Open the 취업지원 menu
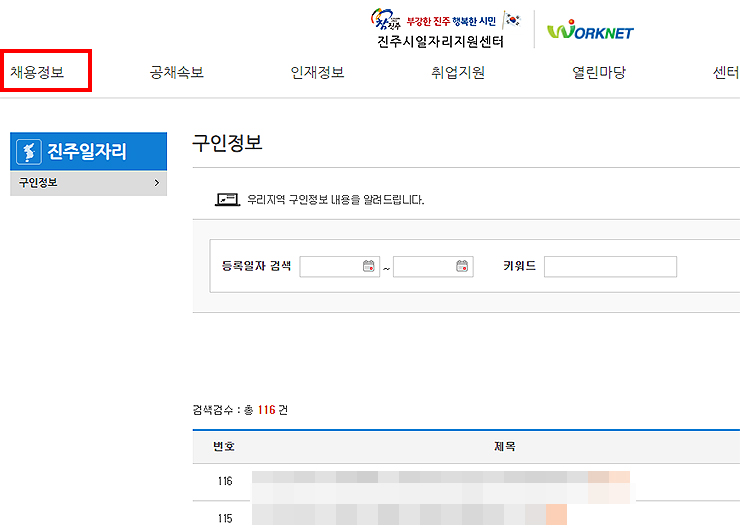The width and height of the screenshot is (740, 531). (x=458, y=72)
